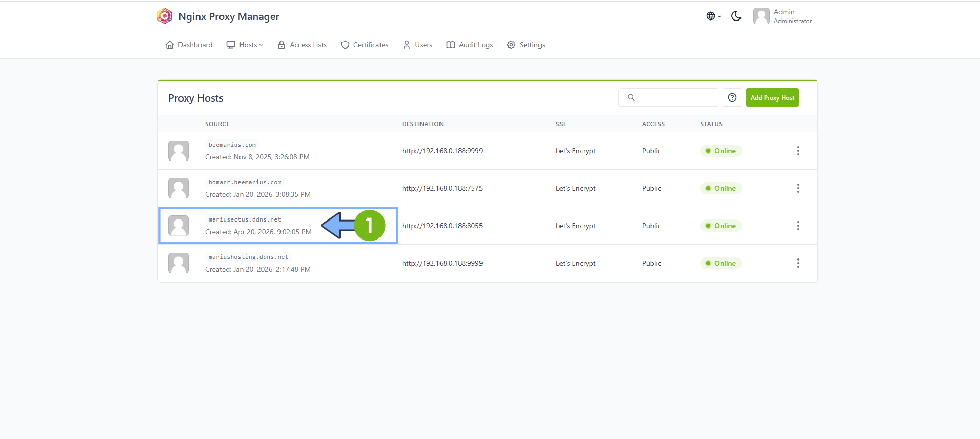Click the ACCESS column header
Viewport: 980px width, 439px height.
pos(653,124)
